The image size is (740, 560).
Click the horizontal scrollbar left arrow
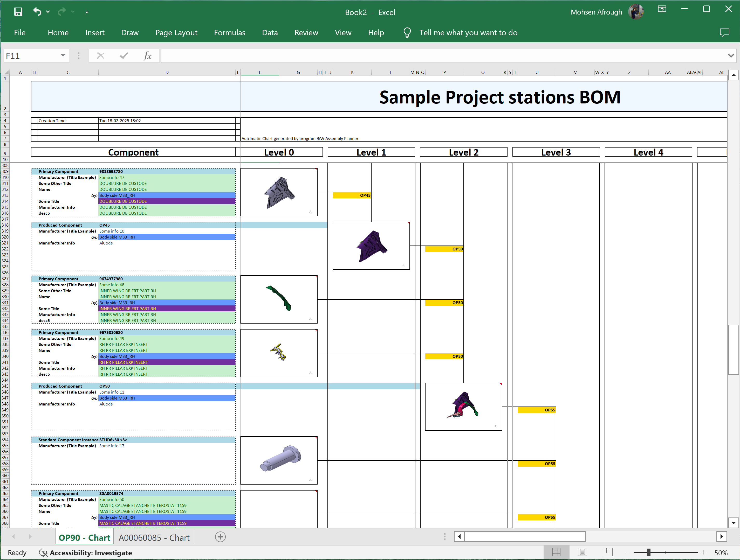coord(459,537)
